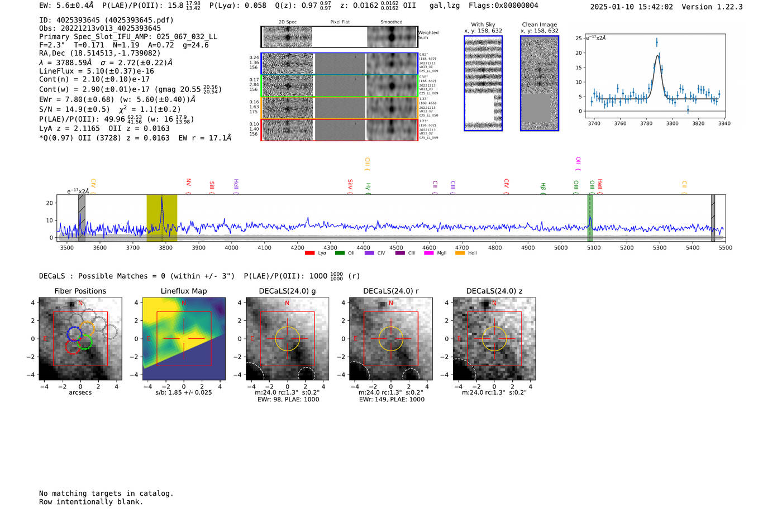Click the λ = 3788.59Å wavelength line
The height and width of the screenshot is (532, 782).
pyautogui.click(x=106, y=63)
